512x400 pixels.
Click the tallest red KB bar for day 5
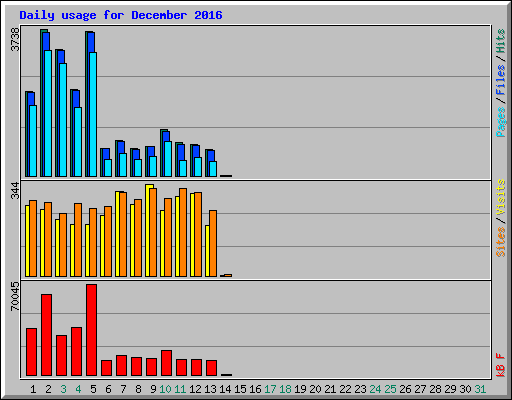coord(92,330)
